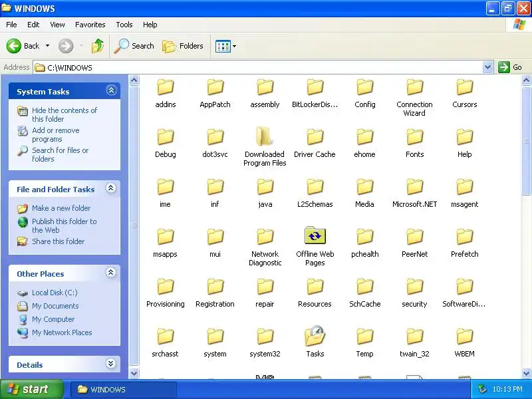The image size is (532, 399).
Task: Click the Windows start button
Action: pos(31,389)
